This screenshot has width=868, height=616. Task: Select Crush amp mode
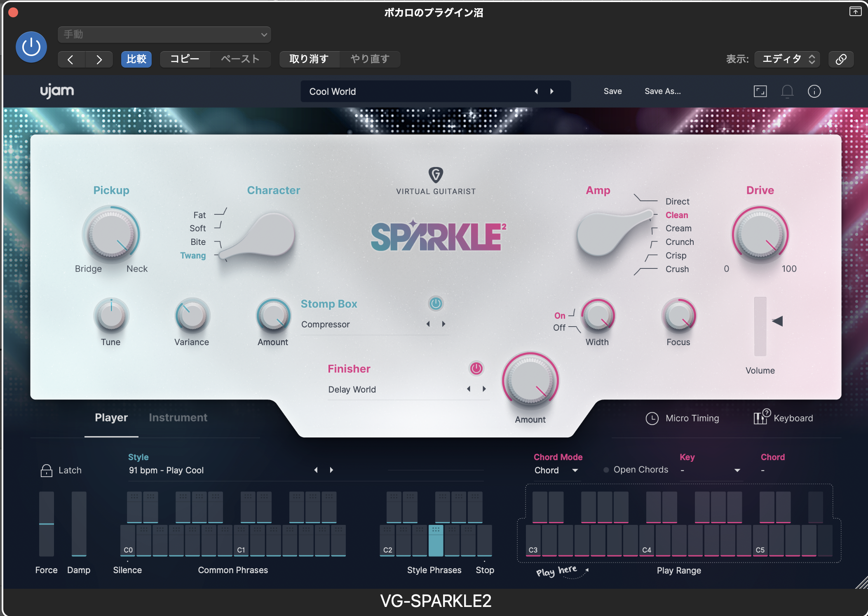[x=677, y=269]
